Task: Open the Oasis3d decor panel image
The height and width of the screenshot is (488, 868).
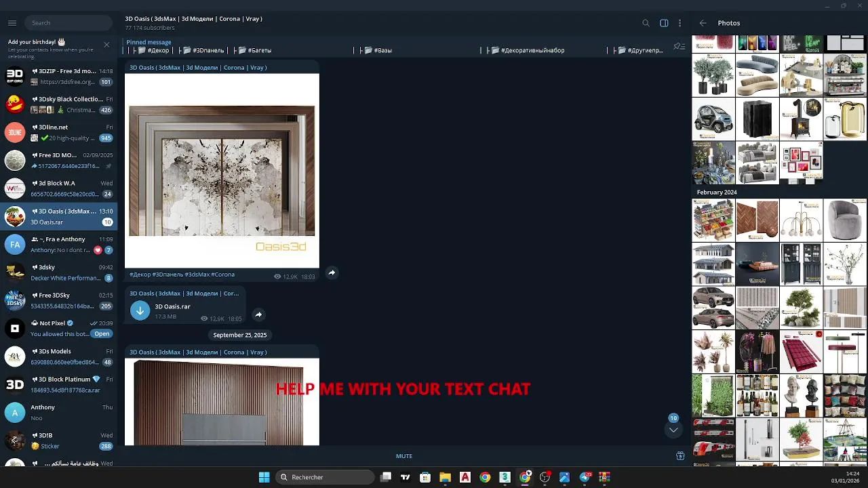Action: click(222, 171)
